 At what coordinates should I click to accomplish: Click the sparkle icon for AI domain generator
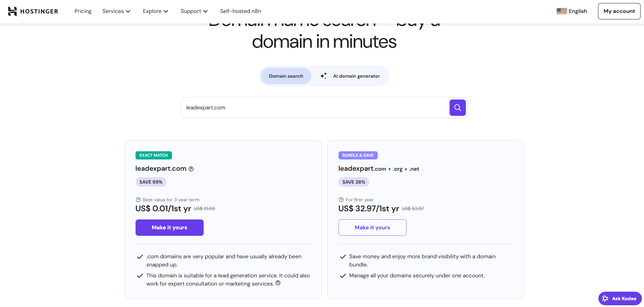pyautogui.click(x=324, y=76)
